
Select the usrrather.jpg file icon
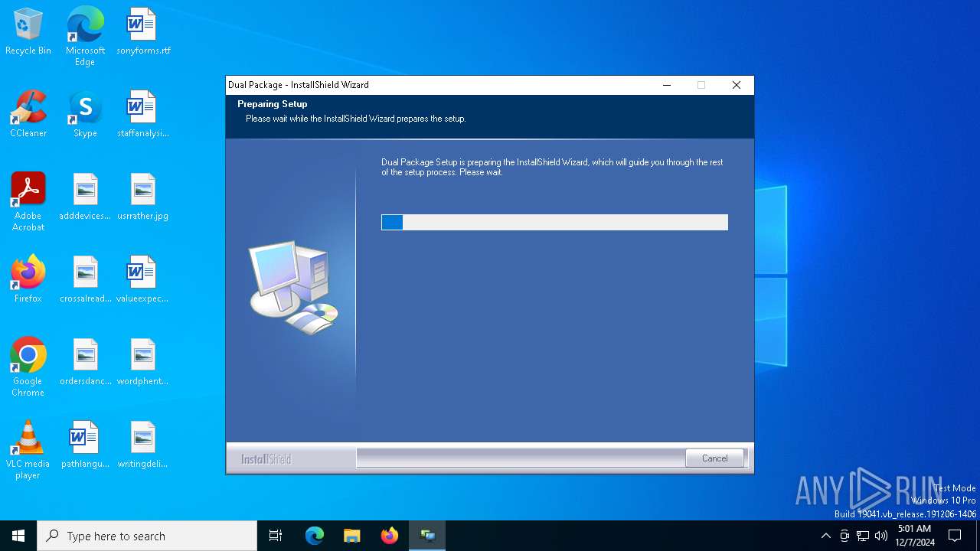pyautogui.click(x=143, y=197)
